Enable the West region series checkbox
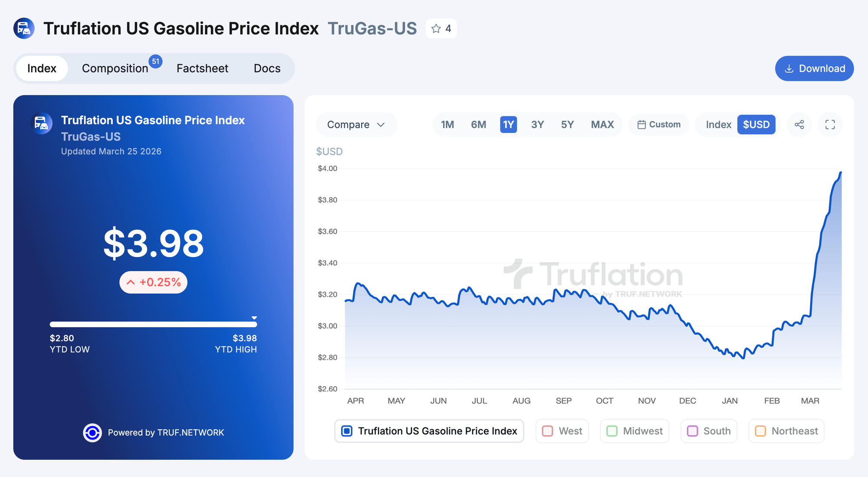The height and width of the screenshot is (477, 868). tap(548, 431)
